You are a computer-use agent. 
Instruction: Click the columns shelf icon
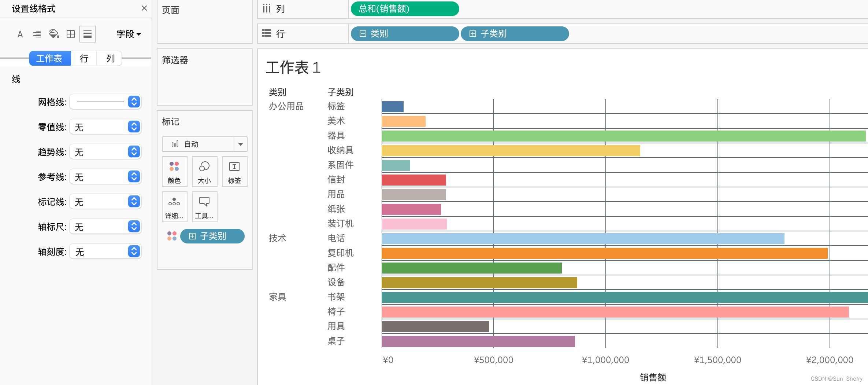[x=267, y=8]
